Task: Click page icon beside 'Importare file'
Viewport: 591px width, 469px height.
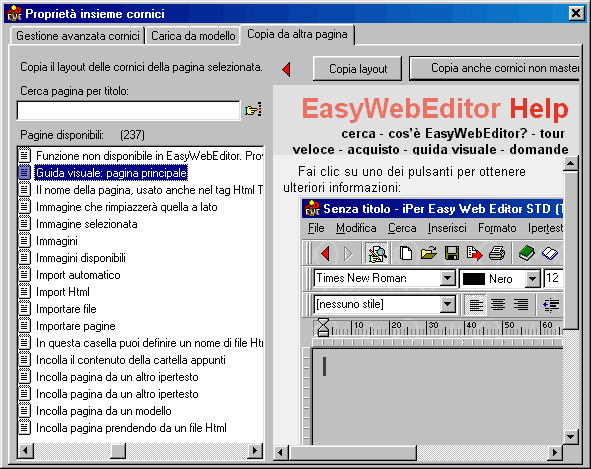Action: [x=24, y=309]
